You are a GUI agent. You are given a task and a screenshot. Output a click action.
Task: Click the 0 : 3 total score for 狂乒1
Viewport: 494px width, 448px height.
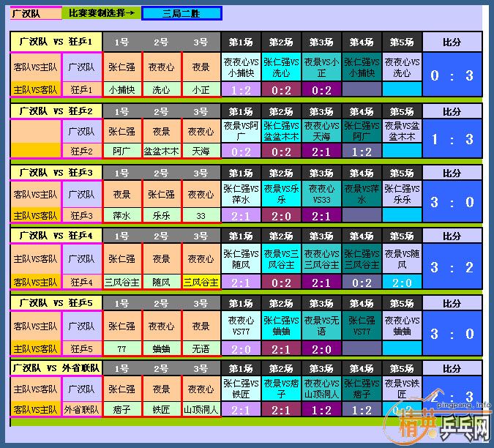pos(452,75)
